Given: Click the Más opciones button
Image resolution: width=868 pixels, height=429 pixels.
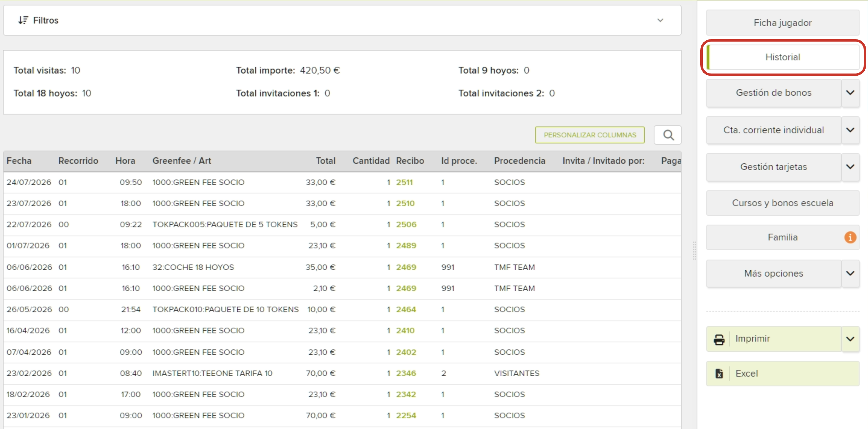Looking at the screenshot, I should click(774, 273).
